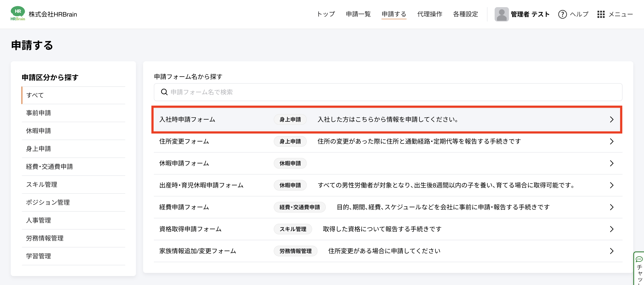The image size is (644, 285).
Task: Open the grid menu icon
Action: tap(601, 14)
